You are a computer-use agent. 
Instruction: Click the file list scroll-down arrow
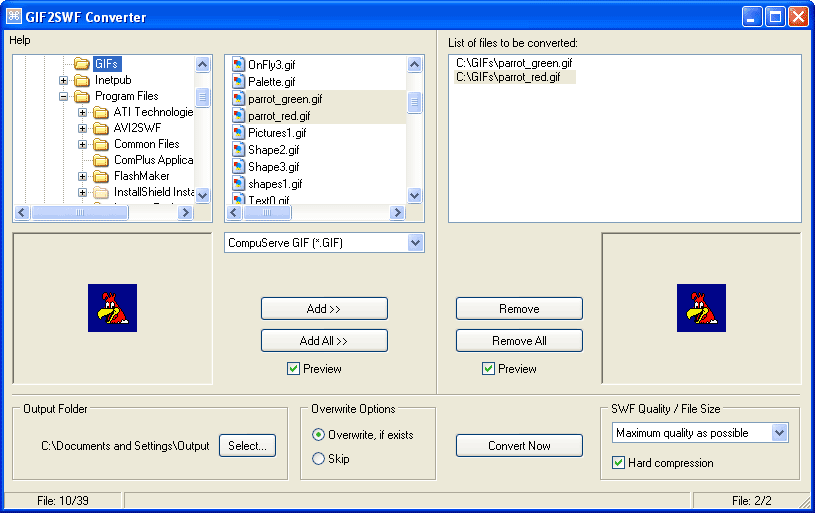point(414,195)
